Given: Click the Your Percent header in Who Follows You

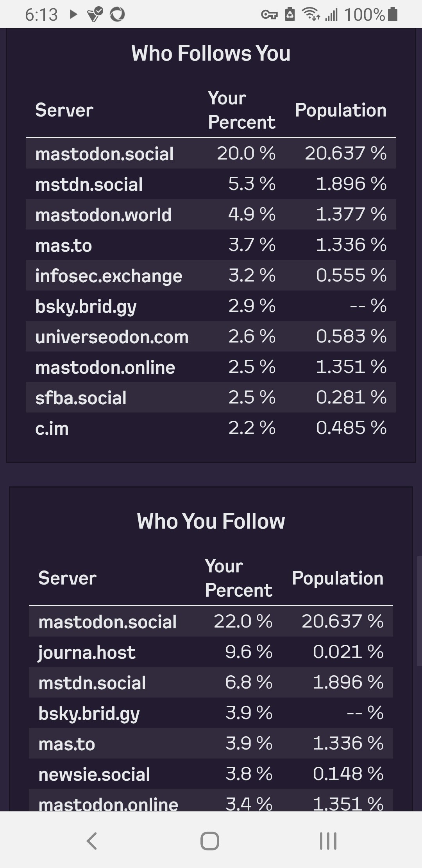Looking at the screenshot, I should point(241,110).
